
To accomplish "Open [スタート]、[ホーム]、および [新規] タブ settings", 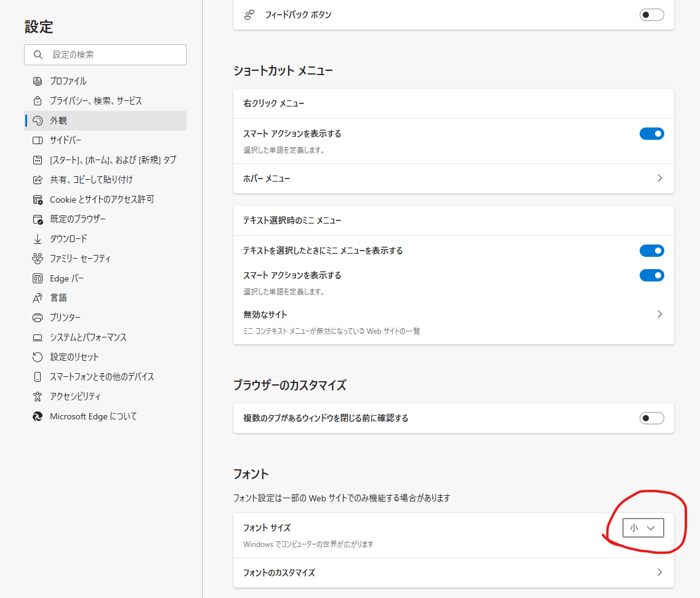I will click(105, 160).
